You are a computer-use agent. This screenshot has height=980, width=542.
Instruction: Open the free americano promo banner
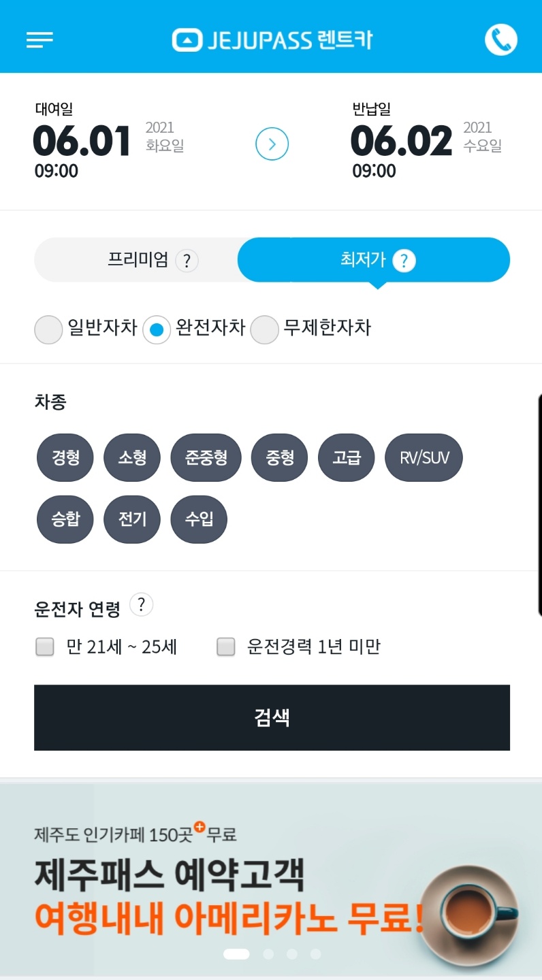point(271,878)
